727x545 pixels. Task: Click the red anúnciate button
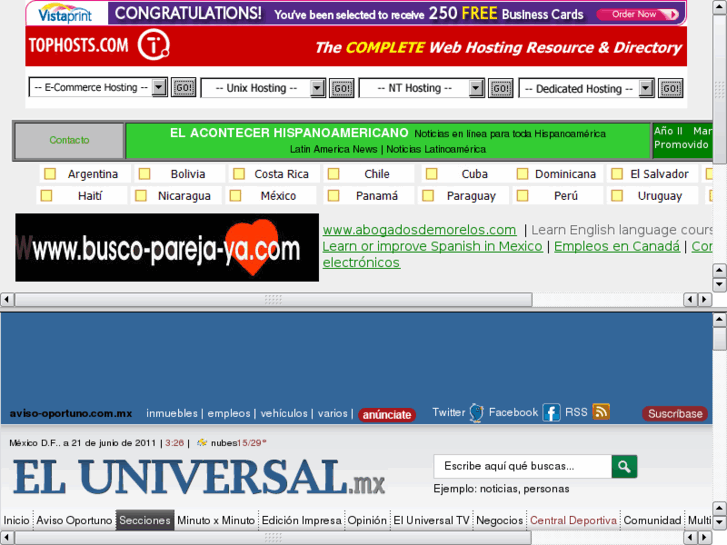[387, 414]
